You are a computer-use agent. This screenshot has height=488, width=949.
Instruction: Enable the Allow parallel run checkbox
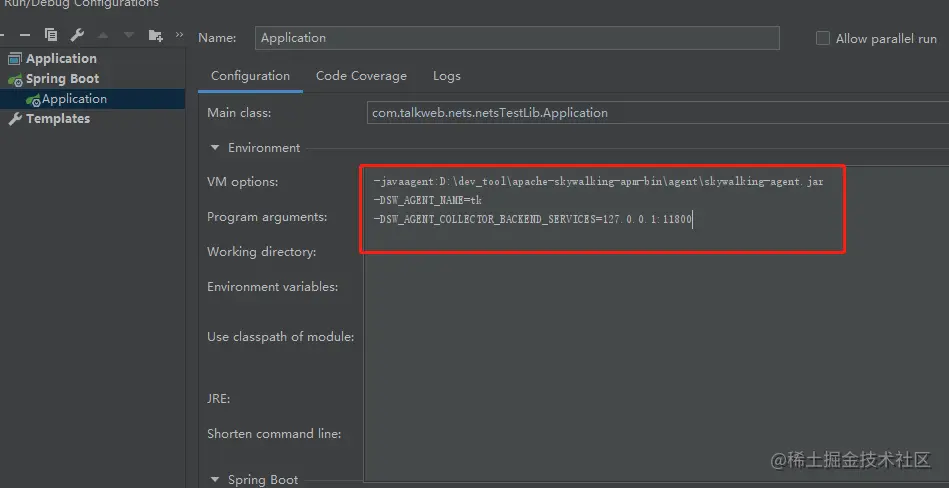823,38
